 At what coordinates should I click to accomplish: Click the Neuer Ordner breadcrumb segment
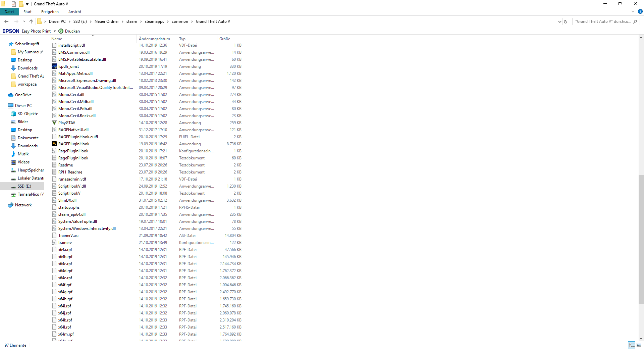click(107, 21)
